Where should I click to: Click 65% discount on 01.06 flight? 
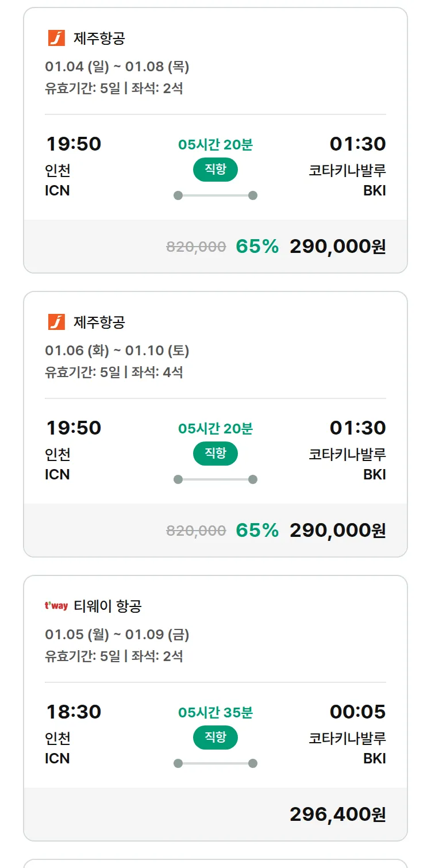click(x=257, y=531)
